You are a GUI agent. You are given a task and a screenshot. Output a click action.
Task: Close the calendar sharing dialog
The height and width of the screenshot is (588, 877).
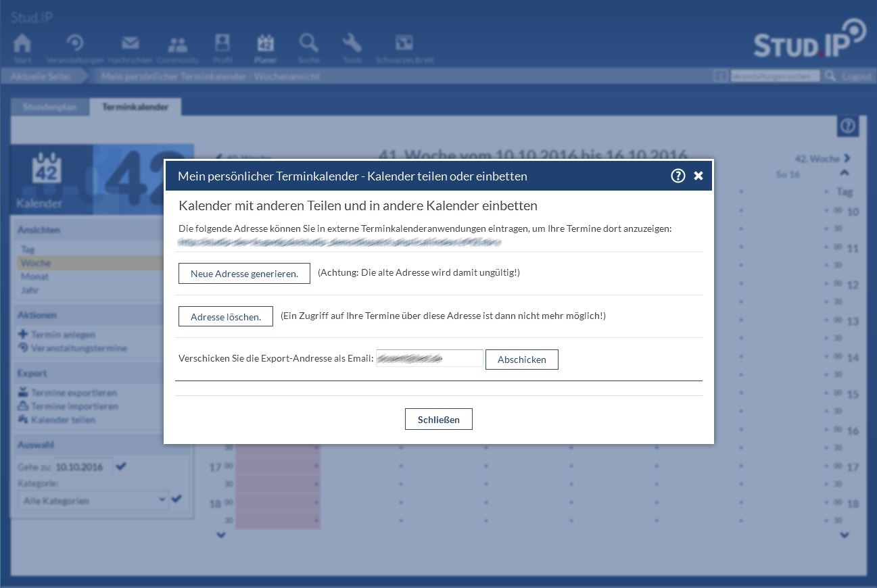pyautogui.click(x=698, y=176)
